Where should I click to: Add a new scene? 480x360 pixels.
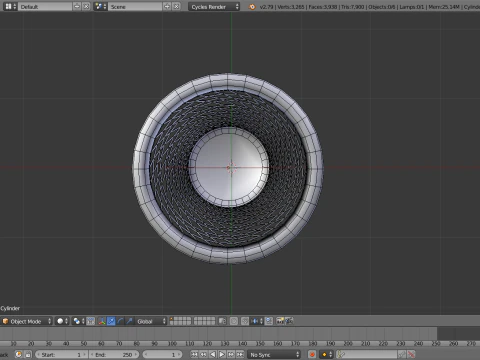pos(167,6)
